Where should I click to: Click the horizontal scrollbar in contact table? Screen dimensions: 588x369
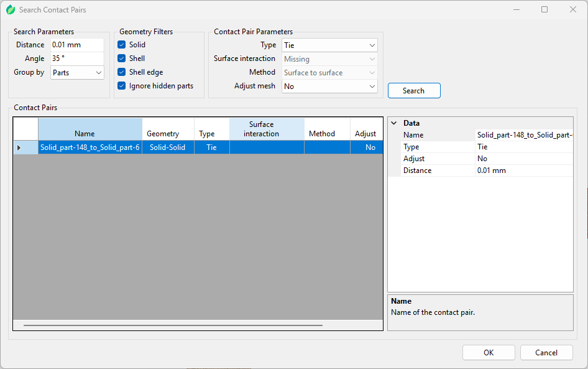click(x=173, y=325)
